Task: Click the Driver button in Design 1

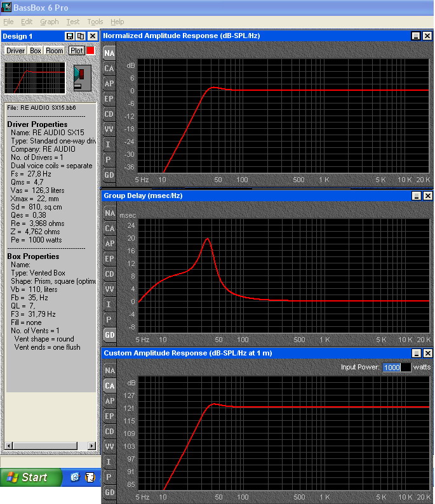Action: pos(15,51)
